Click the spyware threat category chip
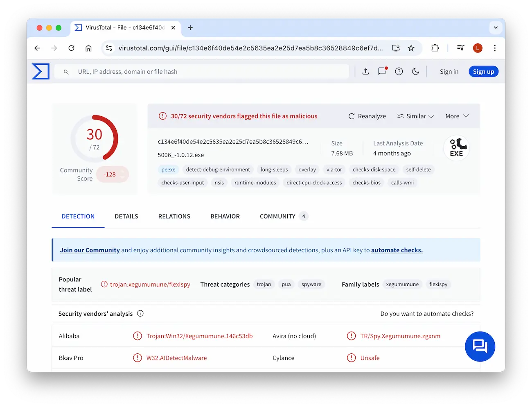This screenshot has height=407, width=532. click(311, 284)
